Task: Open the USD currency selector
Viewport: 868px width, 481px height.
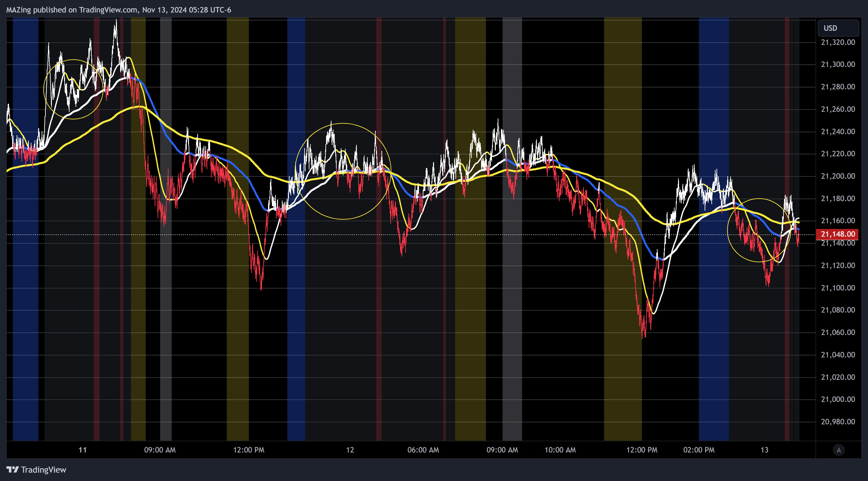Action: tap(838, 28)
